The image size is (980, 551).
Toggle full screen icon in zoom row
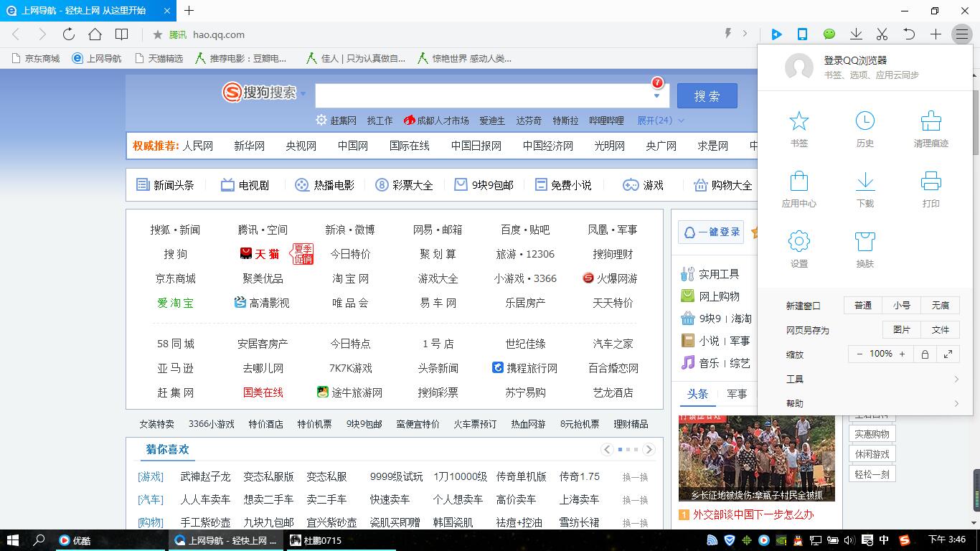pos(948,354)
